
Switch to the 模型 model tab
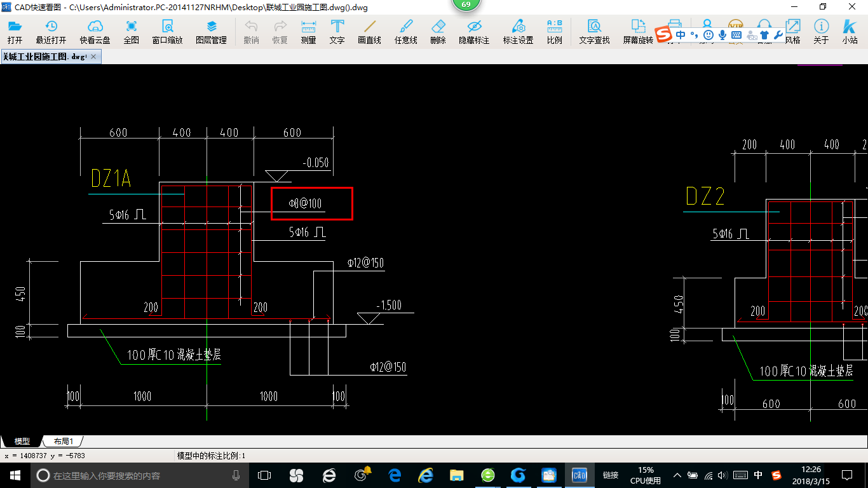tap(22, 441)
